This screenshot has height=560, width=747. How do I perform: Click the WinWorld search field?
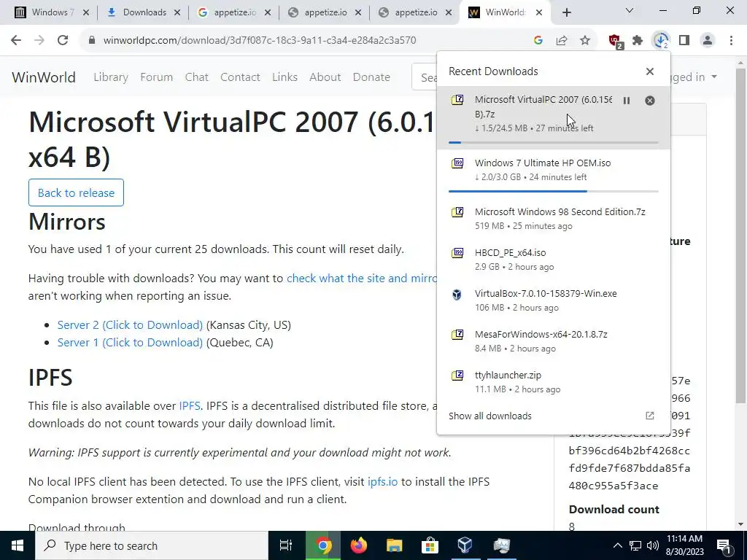point(425,77)
